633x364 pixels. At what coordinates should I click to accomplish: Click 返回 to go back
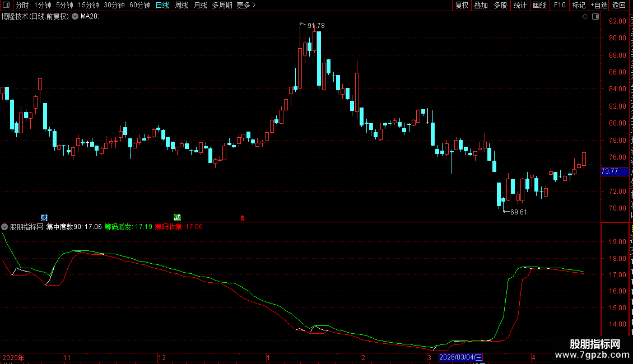click(618, 5)
